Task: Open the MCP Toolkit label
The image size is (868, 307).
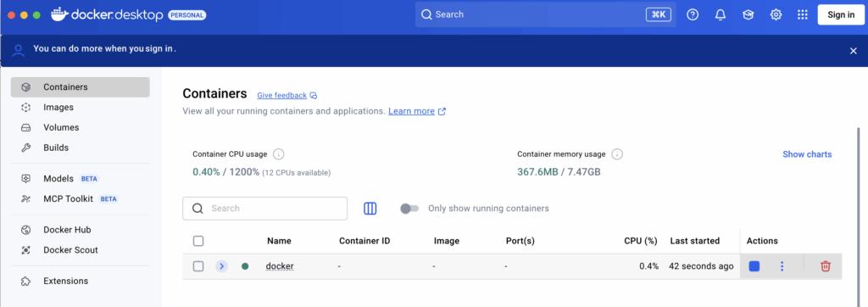Action: coord(68,199)
